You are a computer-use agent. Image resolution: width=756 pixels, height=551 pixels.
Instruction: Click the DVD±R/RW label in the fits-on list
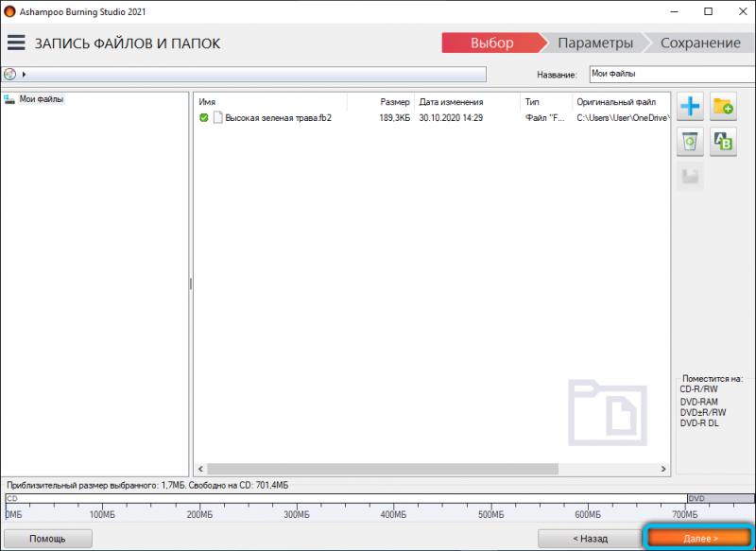[x=703, y=412]
